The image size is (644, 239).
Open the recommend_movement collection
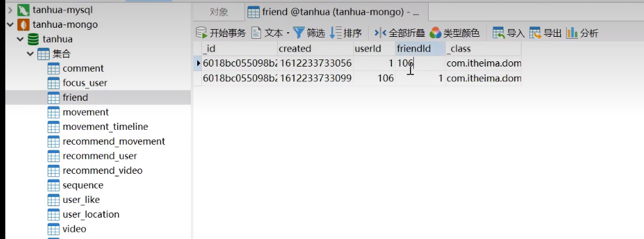click(113, 141)
